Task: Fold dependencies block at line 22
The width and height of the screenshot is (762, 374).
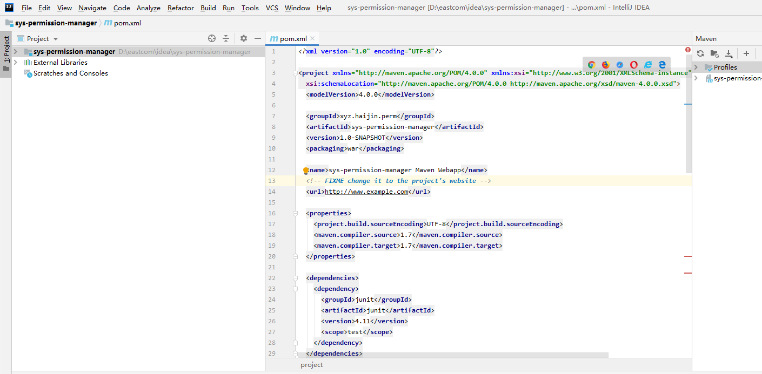Action: (x=295, y=278)
